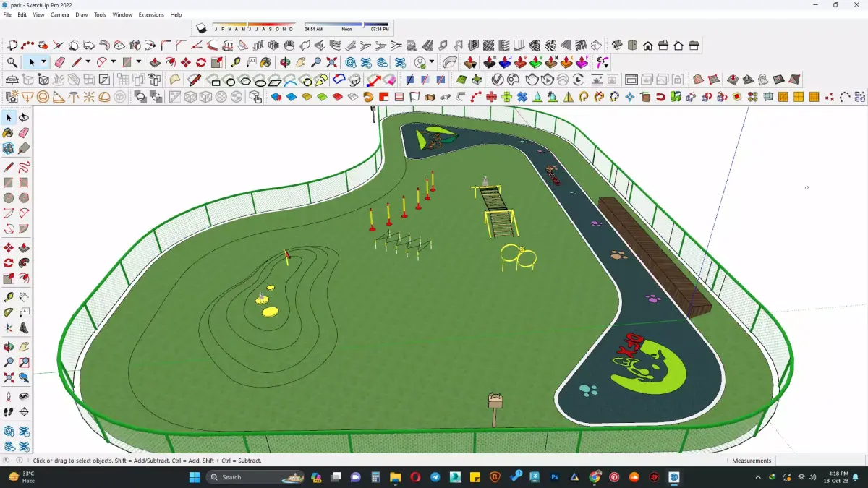Viewport: 868px width, 488px height.
Task: Show the V-Ray Frame Buffer
Action: 631,80
